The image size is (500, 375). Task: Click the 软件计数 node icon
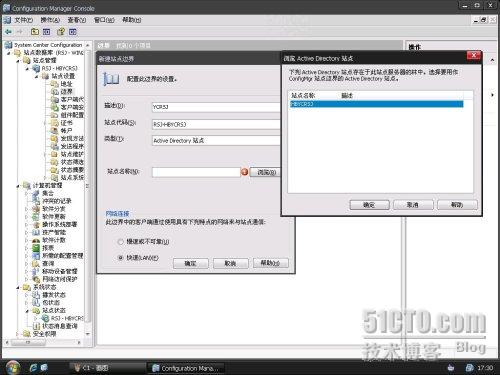(36, 240)
